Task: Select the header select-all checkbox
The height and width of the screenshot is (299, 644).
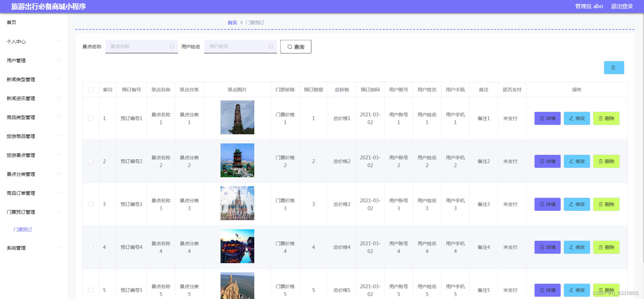Action: point(91,90)
